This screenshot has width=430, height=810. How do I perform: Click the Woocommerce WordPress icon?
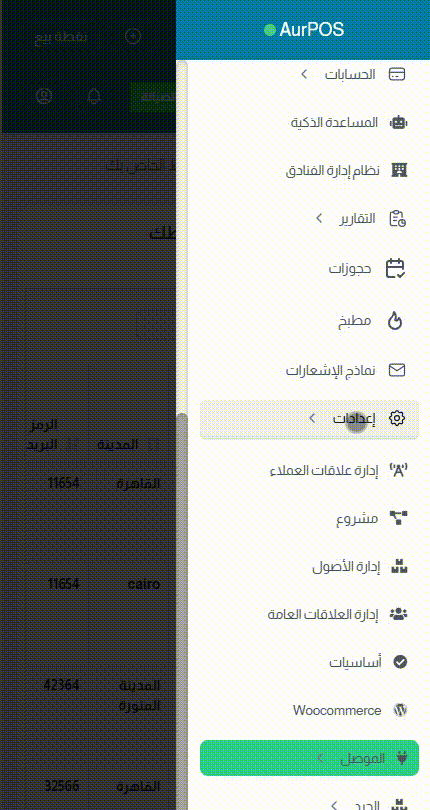(401, 710)
